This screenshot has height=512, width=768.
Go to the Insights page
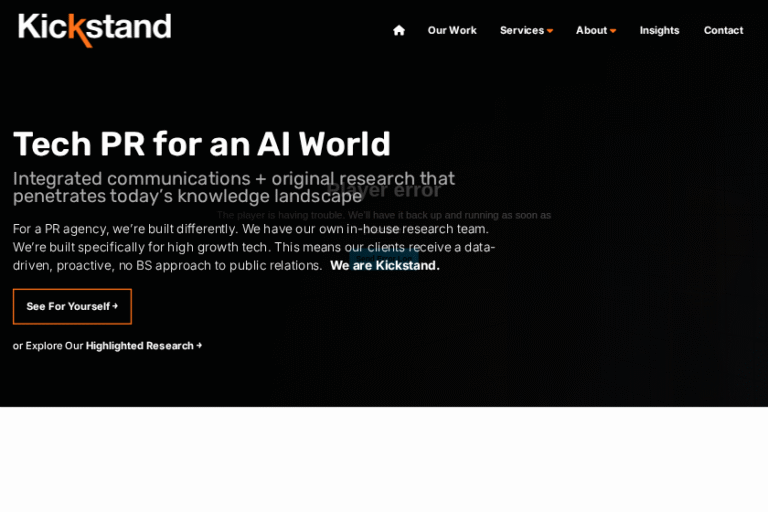(659, 30)
